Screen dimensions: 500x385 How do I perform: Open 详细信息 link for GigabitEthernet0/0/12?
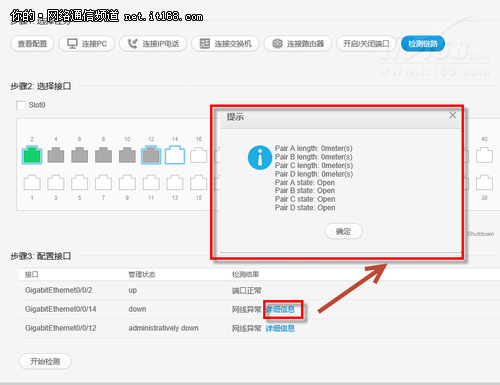280,329
